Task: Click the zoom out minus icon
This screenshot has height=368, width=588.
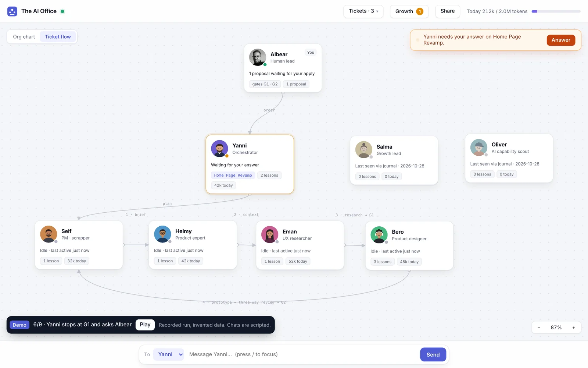Action: (x=539, y=328)
